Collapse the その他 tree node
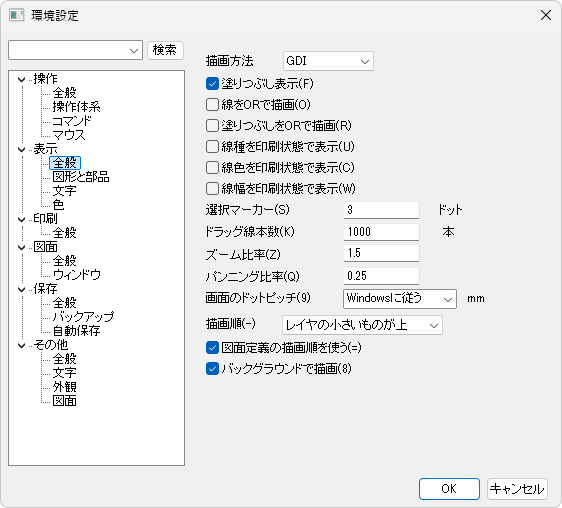 [x=22, y=346]
